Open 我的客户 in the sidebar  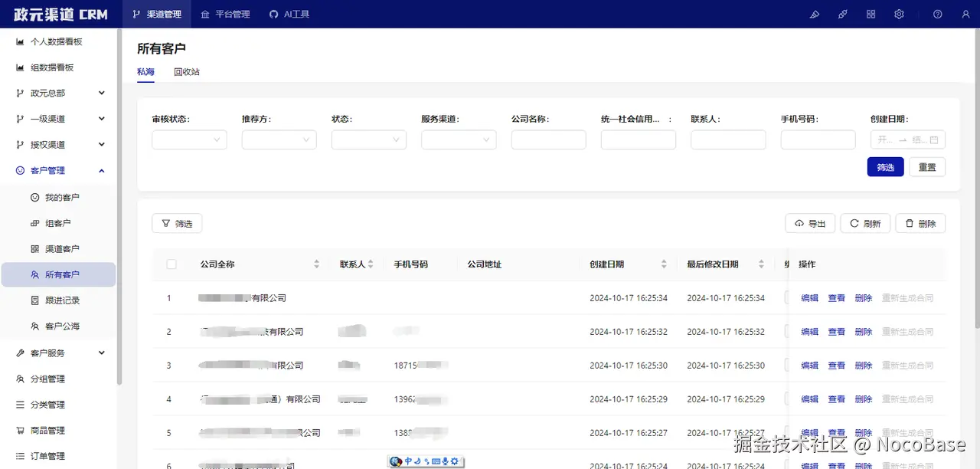(x=59, y=197)
